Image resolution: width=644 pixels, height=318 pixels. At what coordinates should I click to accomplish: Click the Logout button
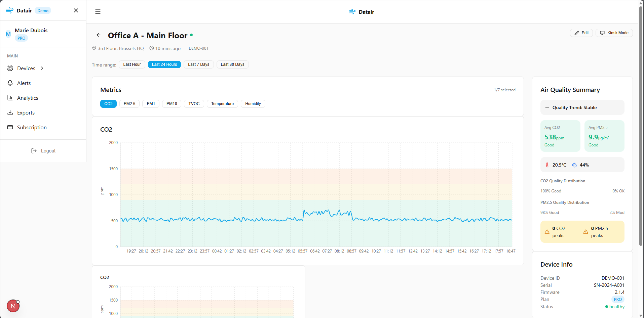[43, 151]
